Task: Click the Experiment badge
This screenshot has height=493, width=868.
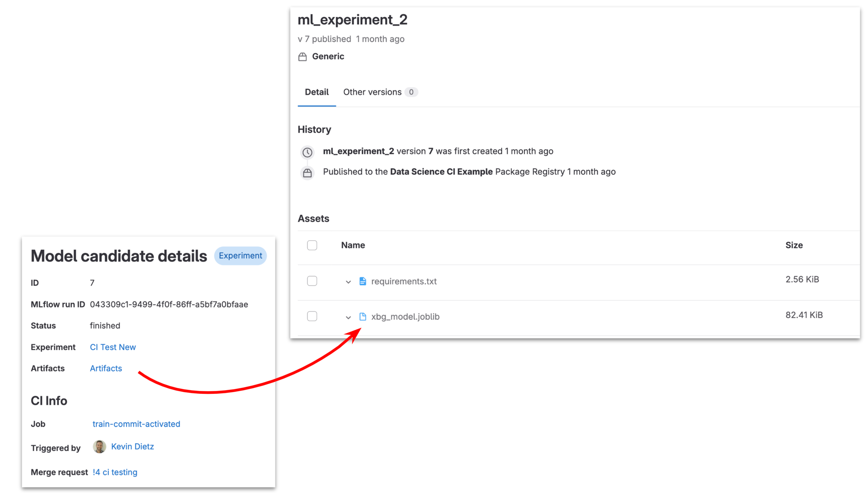Action: [240, 256]
